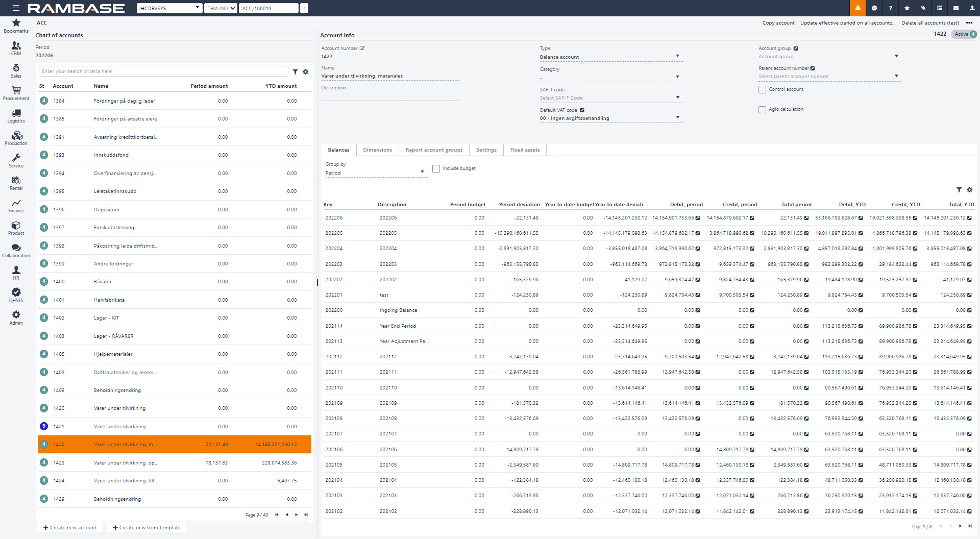Open the CRM module
This screenshot has width=980, height=539.
(16, 48)
